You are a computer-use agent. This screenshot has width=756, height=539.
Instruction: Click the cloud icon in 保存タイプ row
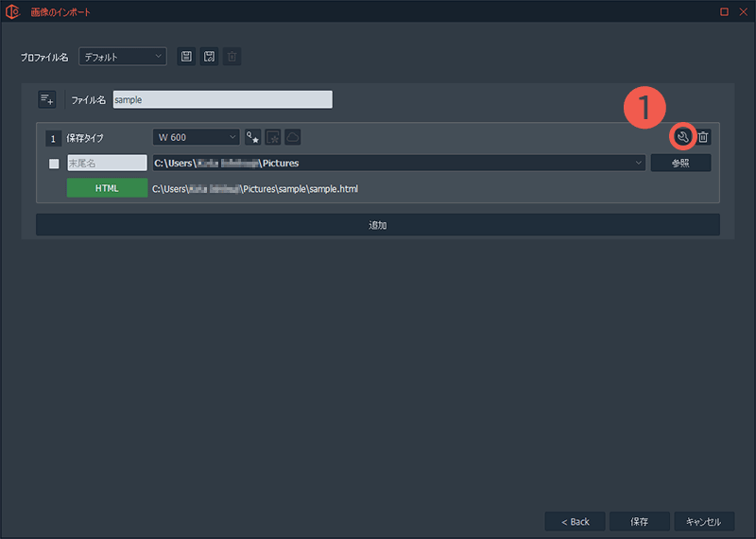[x=292, y=137]
